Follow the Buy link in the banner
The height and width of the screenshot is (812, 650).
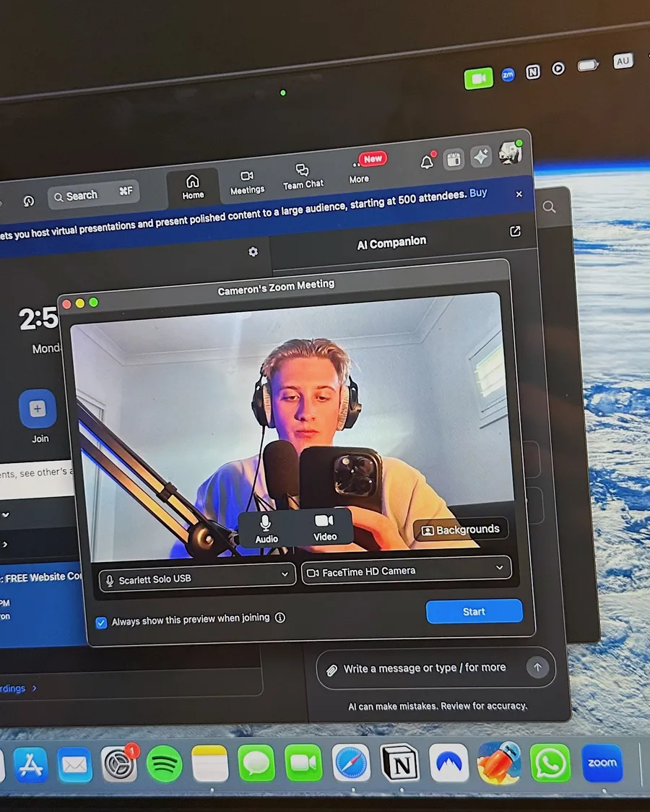tap(477, 193)
